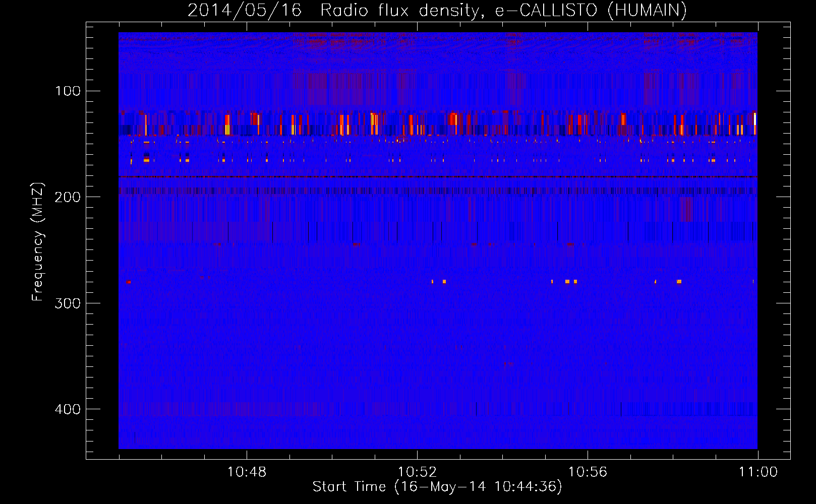Click the 'Start Time (16-May-14 10:44:36)' label
The width and height of the screenshot is (816, 504).
pyautogui.click(x=437, y=487)
